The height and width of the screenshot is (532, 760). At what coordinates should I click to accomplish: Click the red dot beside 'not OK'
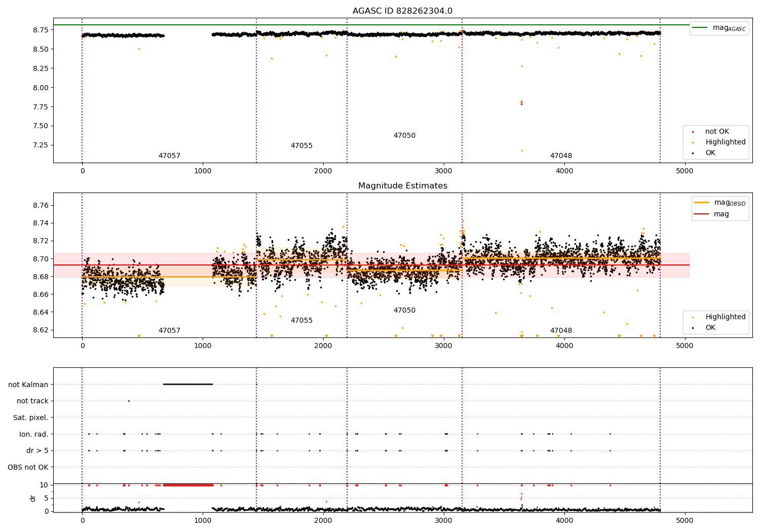coord(693,132)
